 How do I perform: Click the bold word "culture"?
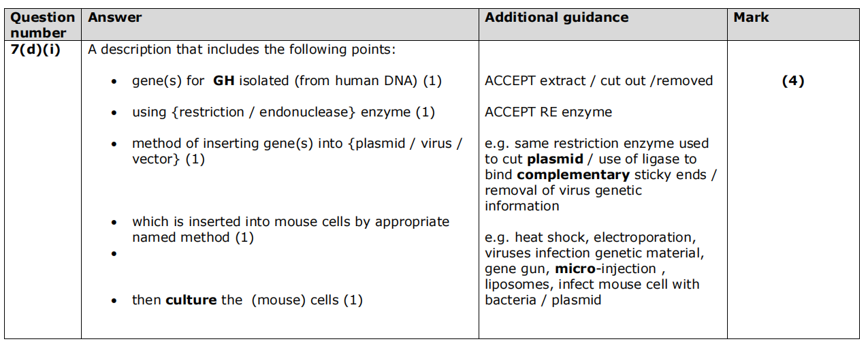pyautogui.click(x=191, y=300)
